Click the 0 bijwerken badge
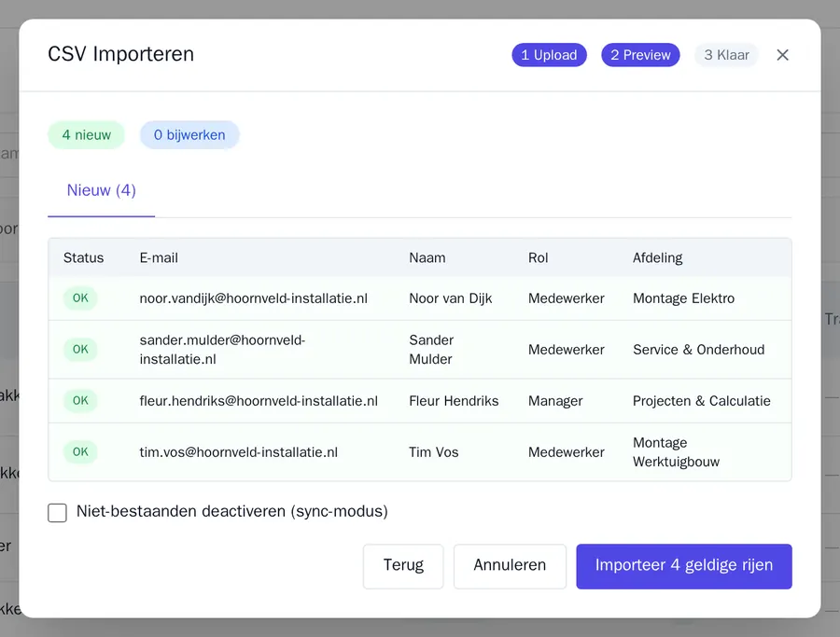The width and height of the screenshot is (840, 637). pos(189,135)
